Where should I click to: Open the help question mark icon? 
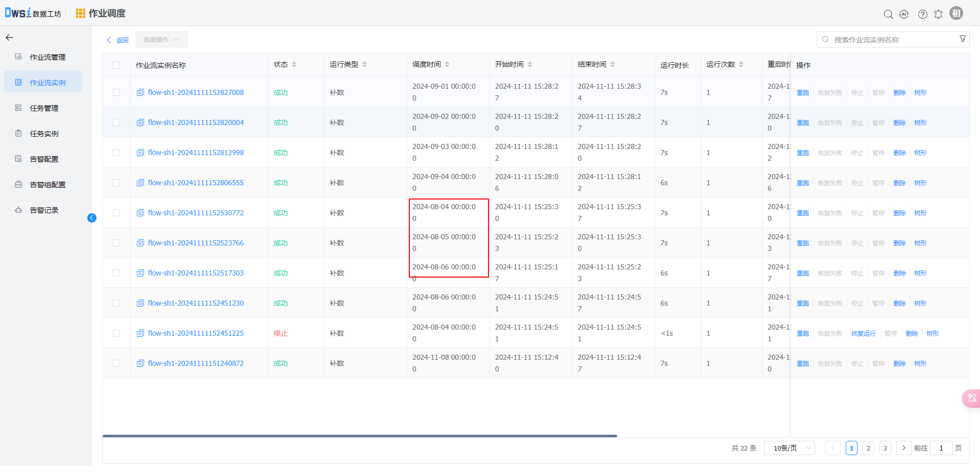click(922, 14)
